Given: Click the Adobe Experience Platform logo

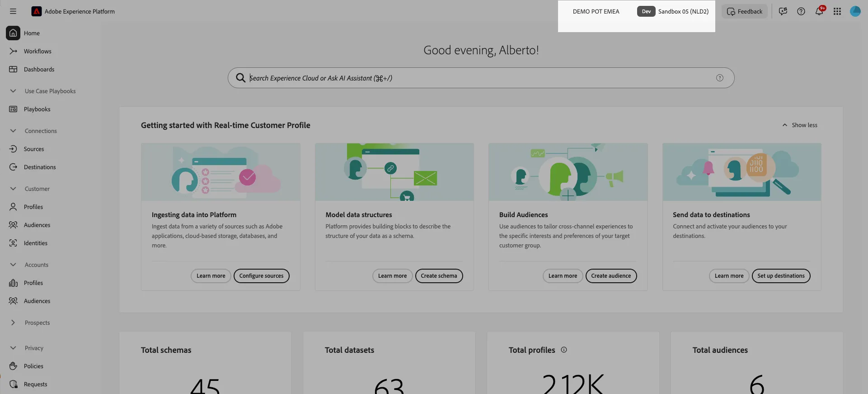Looking at the screenshot, I should pos(36,11).
